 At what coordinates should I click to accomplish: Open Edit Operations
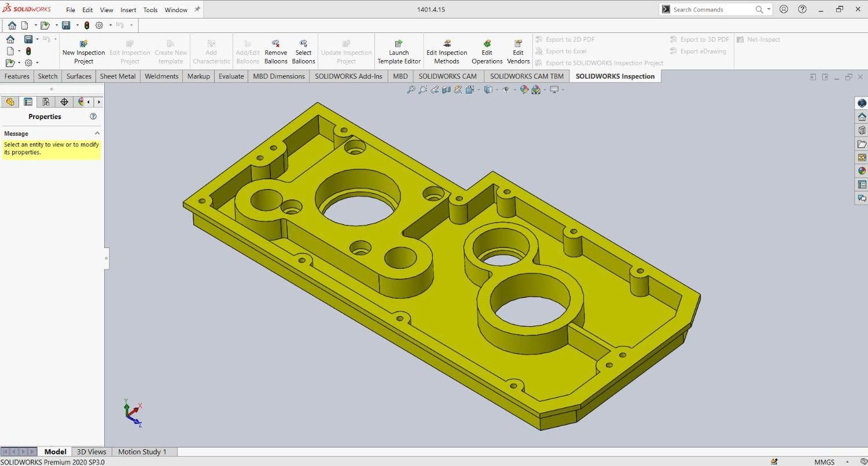(487, 52)
